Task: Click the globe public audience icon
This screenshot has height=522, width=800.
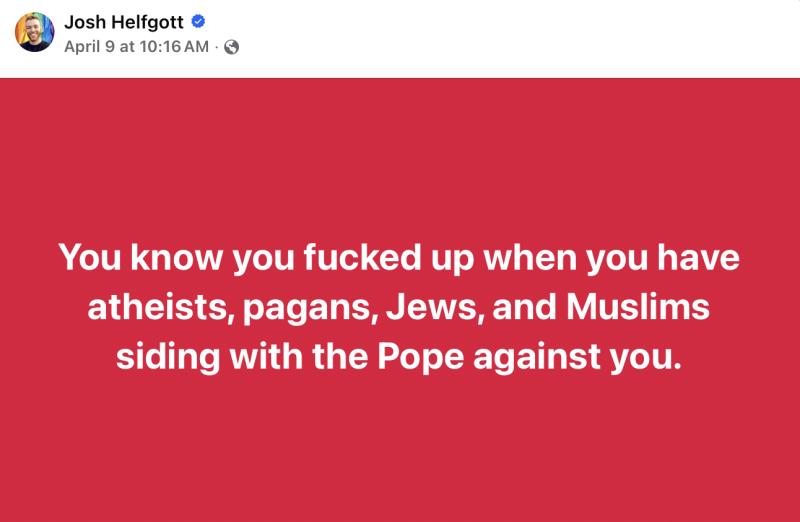Action: (232, 46)
